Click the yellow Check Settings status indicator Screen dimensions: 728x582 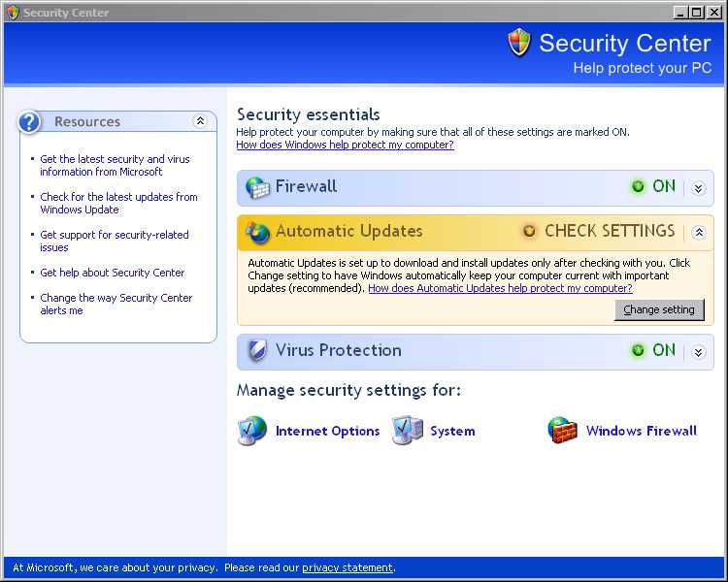pyautogui.click(x=529, y=231)
